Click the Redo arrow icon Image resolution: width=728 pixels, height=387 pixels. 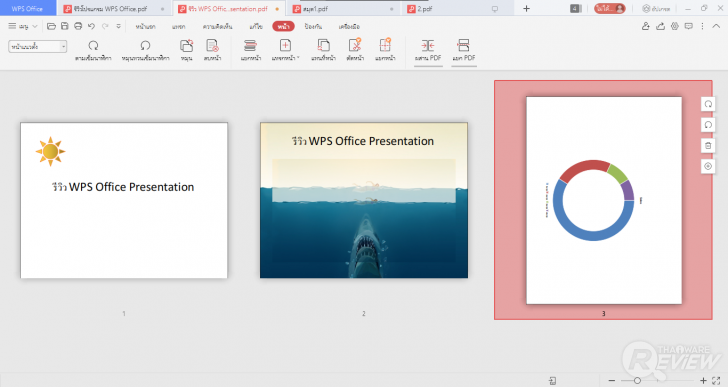click(x=105, y=26)
